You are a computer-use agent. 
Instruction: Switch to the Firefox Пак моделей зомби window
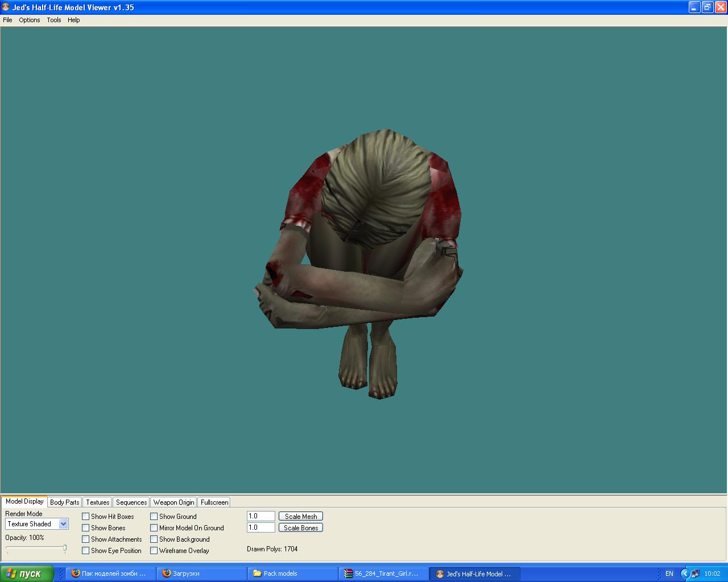pos(111,574)
